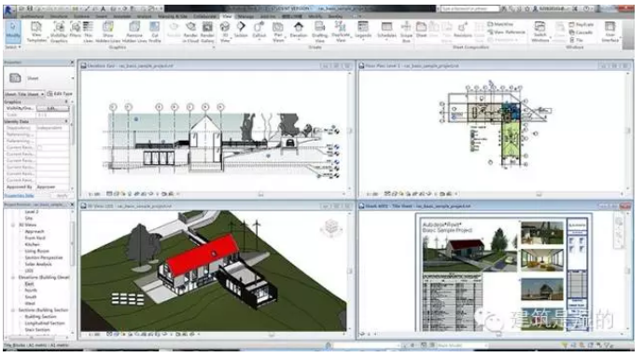Switch to the Collaborate ribbon tab
Image resolution: width=644 pixels, height=357 pixels.
[204, 17]
